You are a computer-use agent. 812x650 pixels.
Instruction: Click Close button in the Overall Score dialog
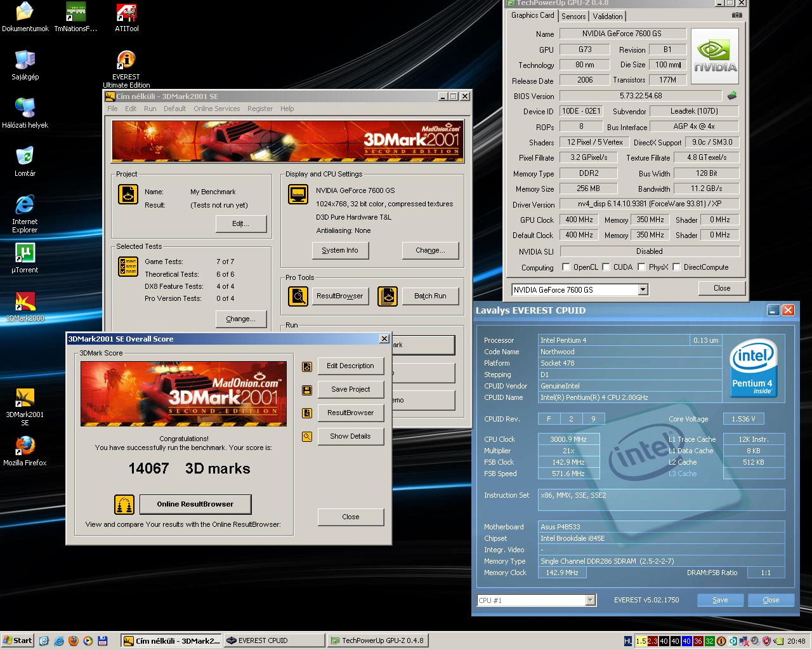pos(351,517)
